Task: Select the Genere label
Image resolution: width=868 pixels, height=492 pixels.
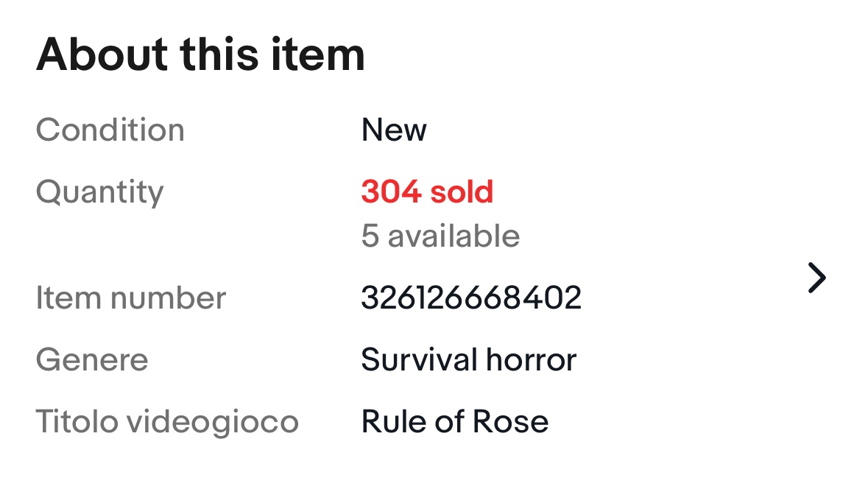Action: tap(92, 360)
